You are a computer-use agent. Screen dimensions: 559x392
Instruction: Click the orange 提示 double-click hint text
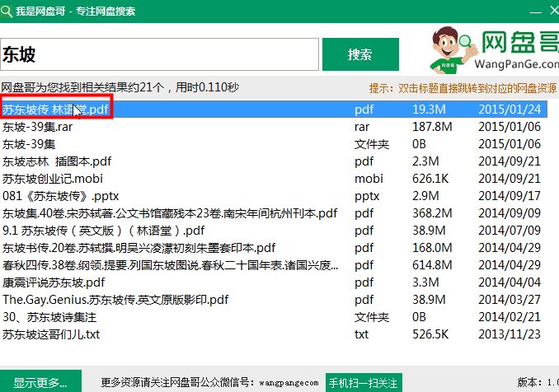(463, 88)
